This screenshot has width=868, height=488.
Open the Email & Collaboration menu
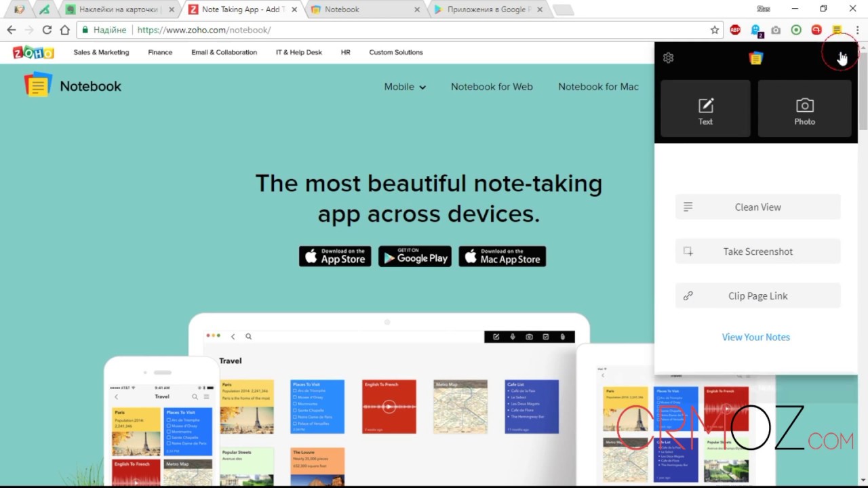coord(224,52)
